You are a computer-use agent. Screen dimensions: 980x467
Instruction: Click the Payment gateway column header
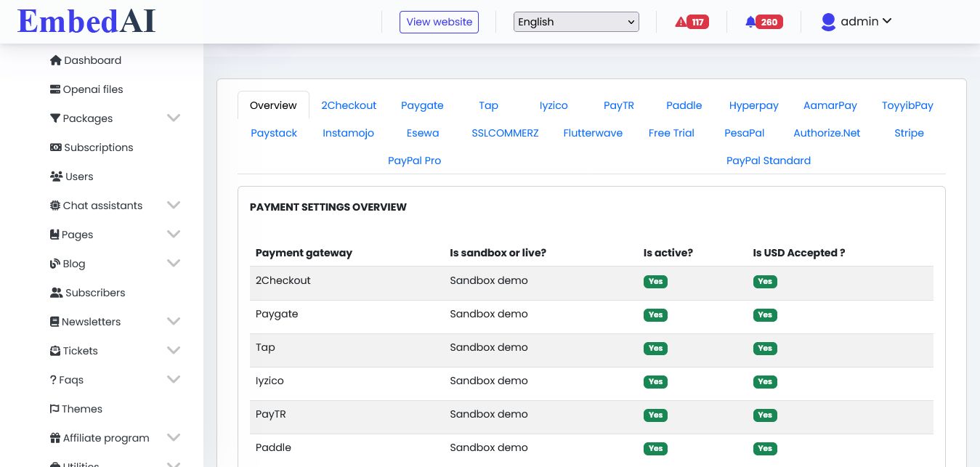(304, 253)
